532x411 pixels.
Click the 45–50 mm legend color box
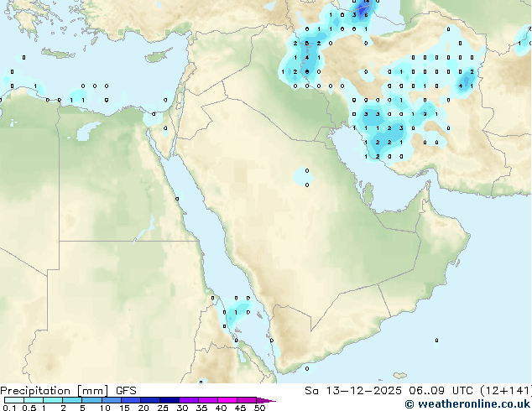247,400
